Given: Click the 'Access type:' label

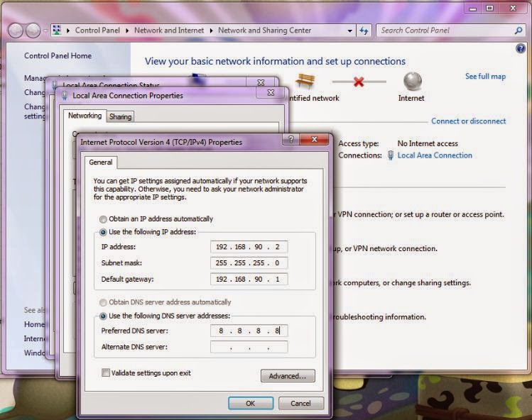Looking at the screenshot, I should pos(359,143).
